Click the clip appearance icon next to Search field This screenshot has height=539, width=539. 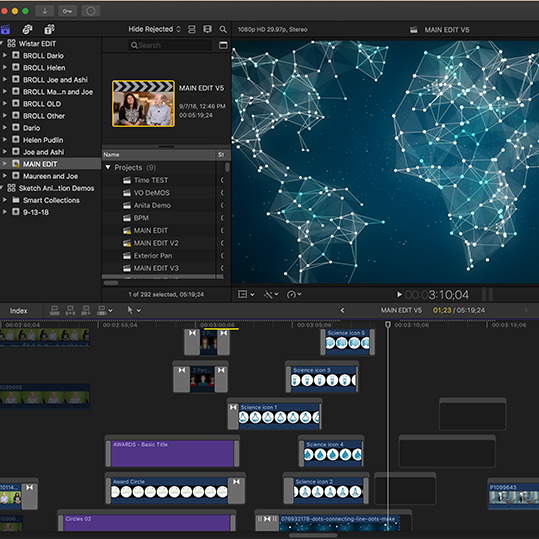point(223,45)
